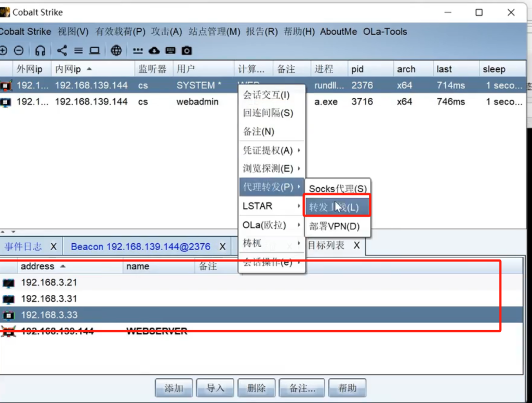Click the globe icon in the toolbar
The image size is (532, 403).
[116, 50]
